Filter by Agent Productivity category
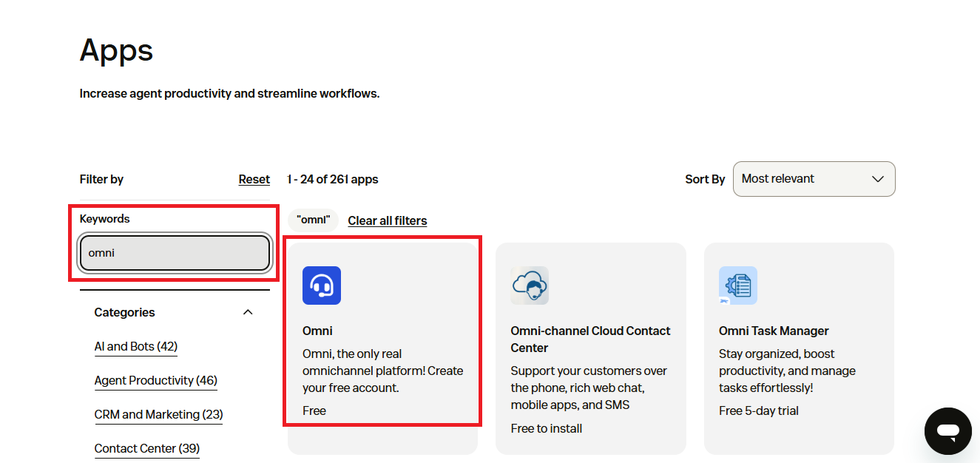This screenshot has height=463, width=980. (x=156, y=380)
